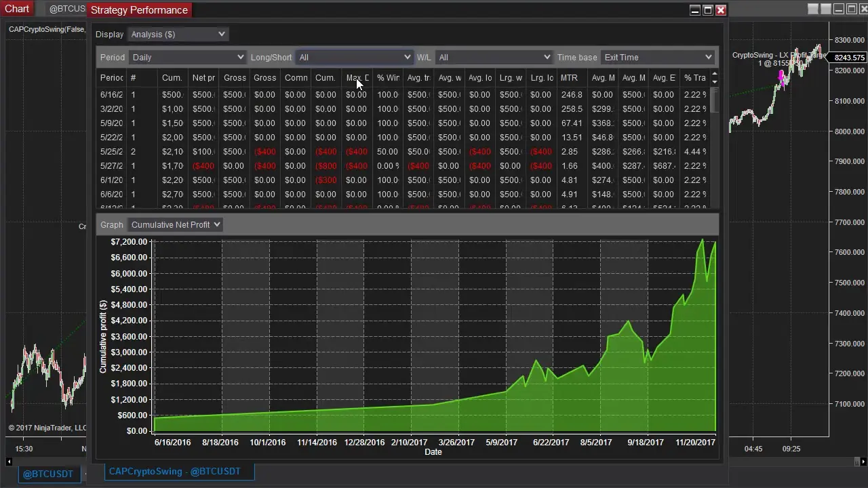Sort by the Avg. tr column header

418,78
